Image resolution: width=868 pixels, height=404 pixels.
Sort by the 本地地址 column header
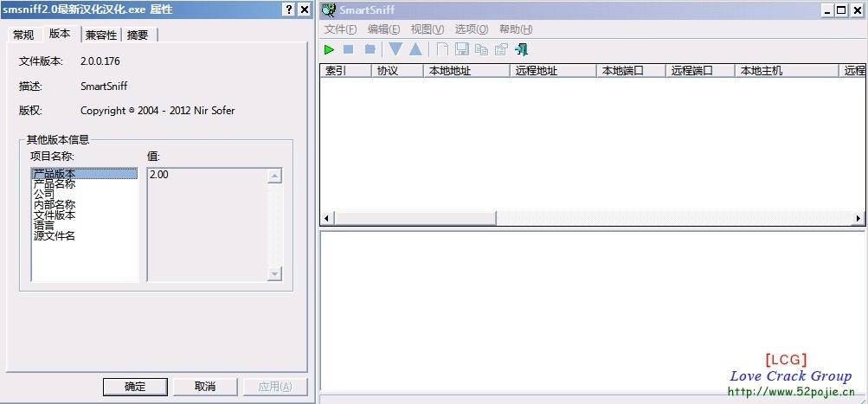pos(466,70)
